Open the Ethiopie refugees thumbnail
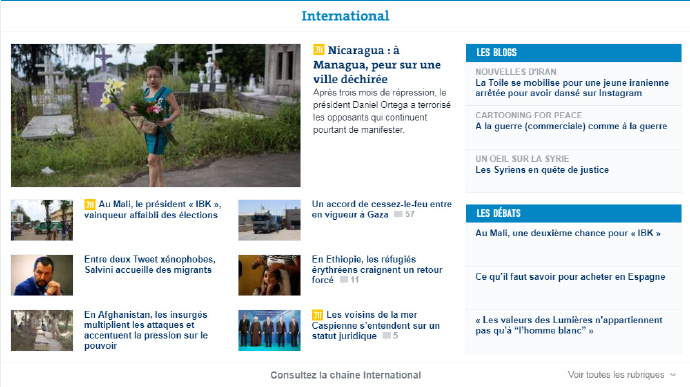The image size is (690, 387). point(269,275)
